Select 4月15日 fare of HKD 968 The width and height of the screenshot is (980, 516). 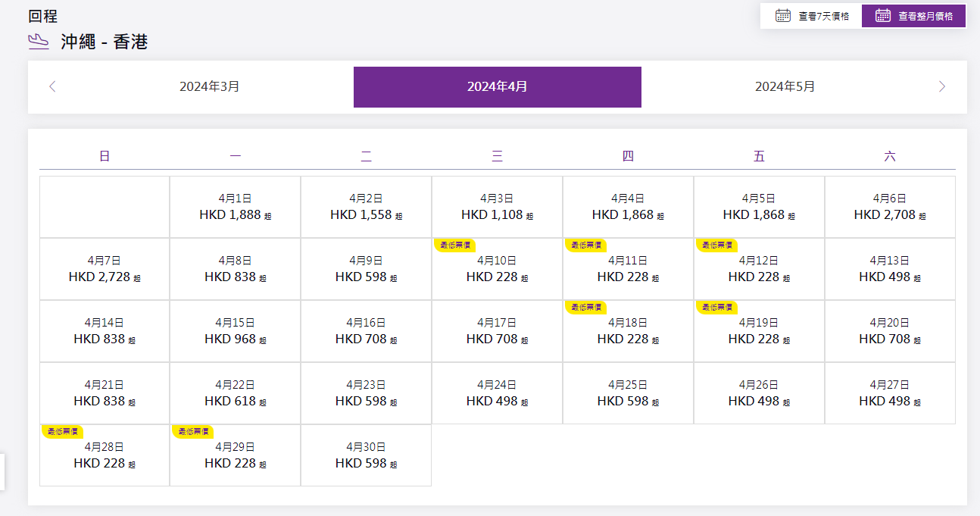[x=235, y=331]
